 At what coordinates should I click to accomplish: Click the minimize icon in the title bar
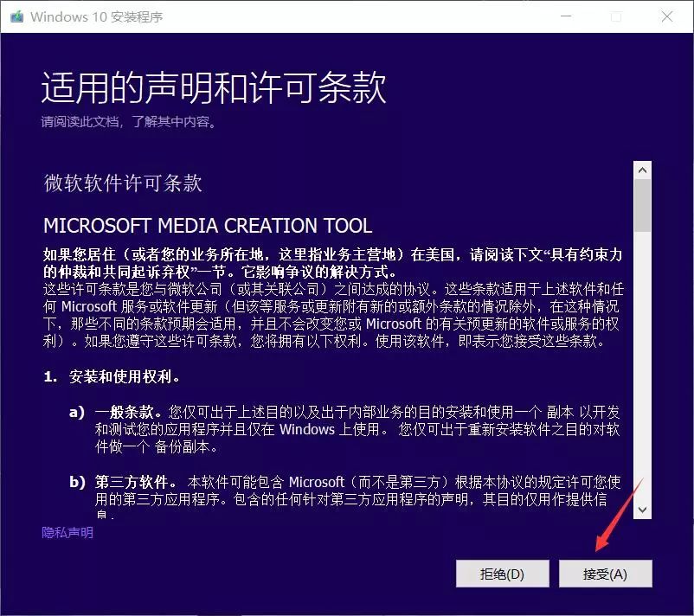pos(566,16)
